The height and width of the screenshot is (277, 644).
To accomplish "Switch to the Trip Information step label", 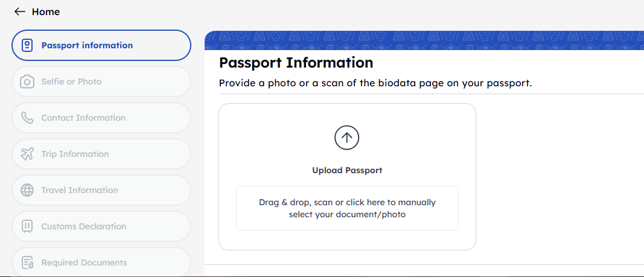I will tap(75, 154).
